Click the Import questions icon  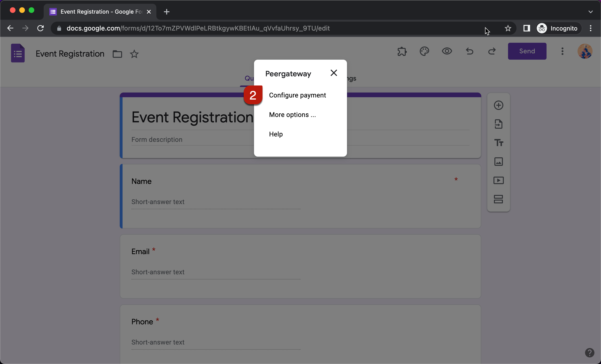[x=498, y=124]
